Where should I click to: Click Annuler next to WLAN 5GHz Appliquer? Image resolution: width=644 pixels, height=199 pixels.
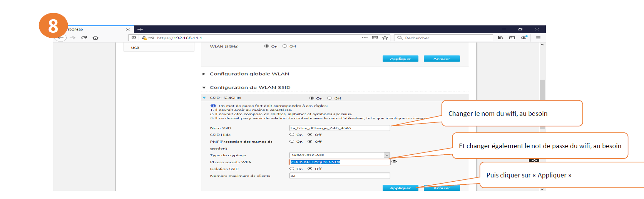[442, 59]
